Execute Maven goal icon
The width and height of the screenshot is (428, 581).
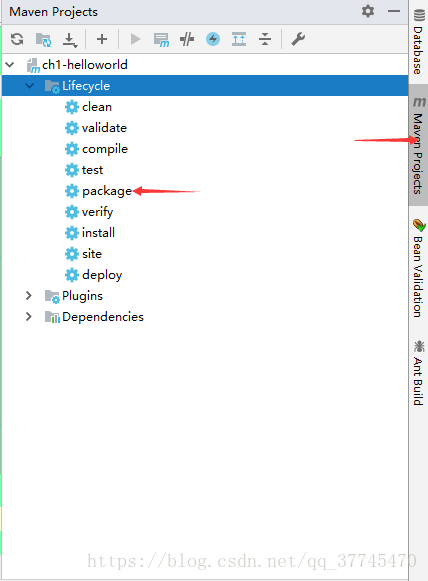click(161, 40)
